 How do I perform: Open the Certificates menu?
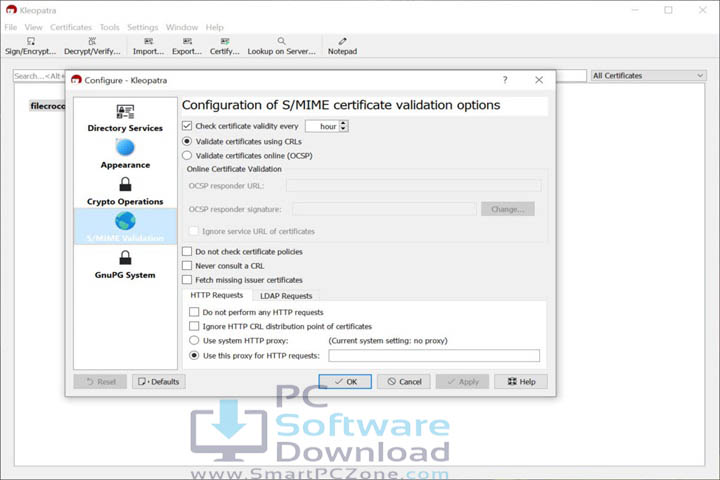tap(71, 27)
